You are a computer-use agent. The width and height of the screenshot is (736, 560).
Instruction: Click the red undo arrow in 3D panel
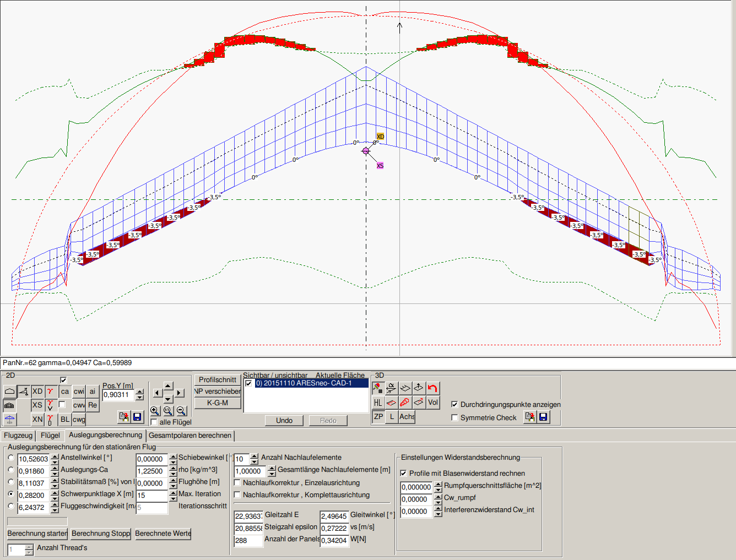432,388
